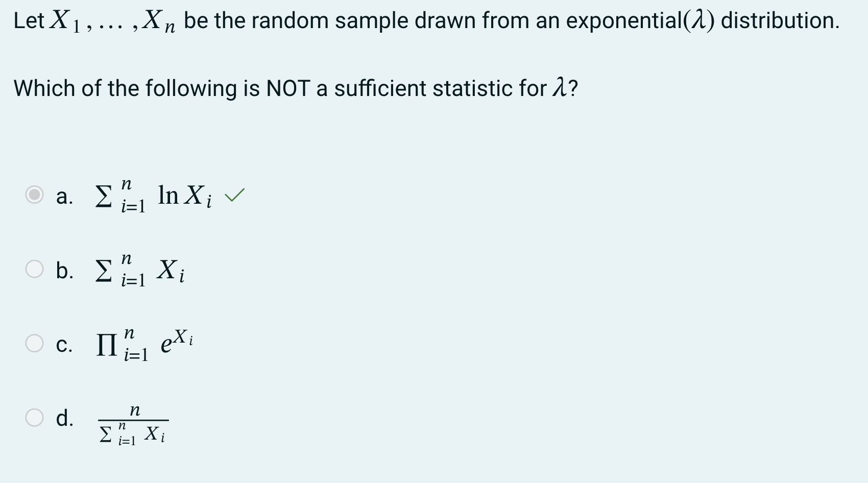The width and height of the screenshot is (868, 483).
Task: Click the label c next to its option
Action: click(64, 346)
